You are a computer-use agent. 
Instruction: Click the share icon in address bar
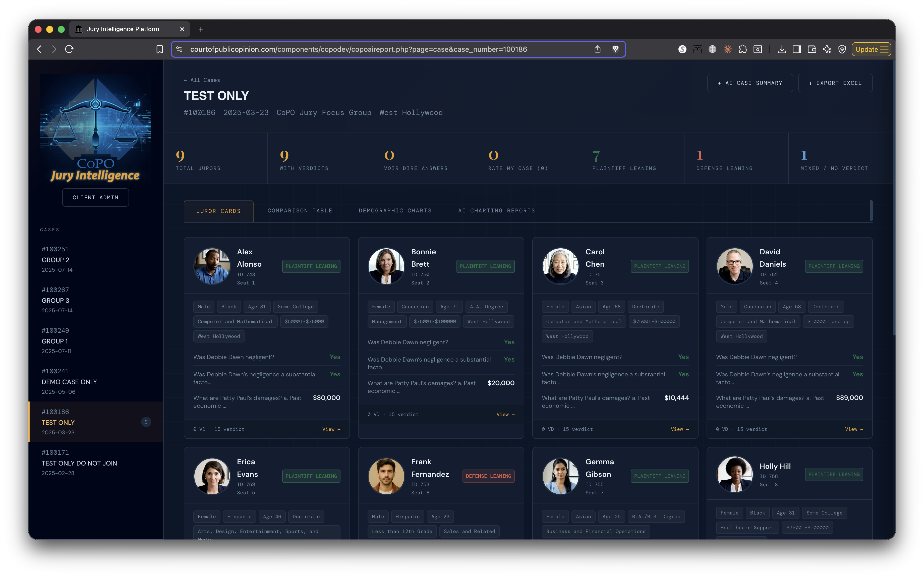tap(597, 49)
